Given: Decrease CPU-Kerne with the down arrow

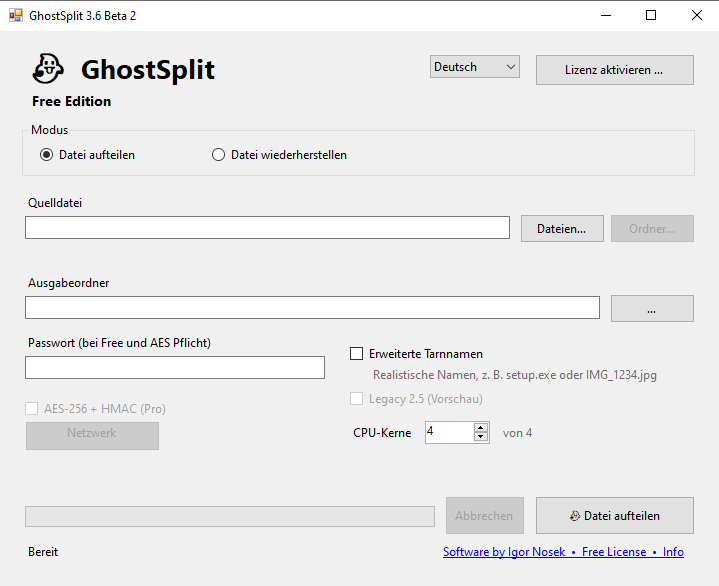Looking at the screenshot, I should 481,437.
